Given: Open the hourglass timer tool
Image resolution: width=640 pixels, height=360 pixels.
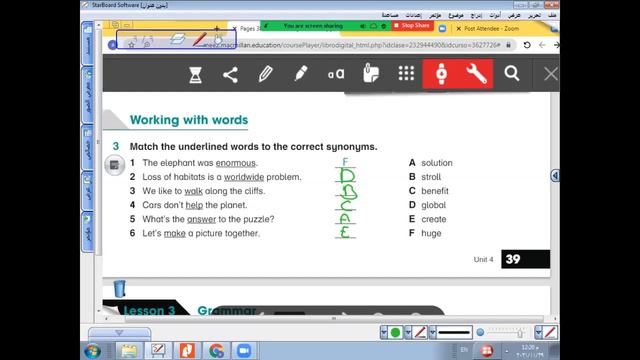Looking at the screenshot, I should tap(195, 75).
